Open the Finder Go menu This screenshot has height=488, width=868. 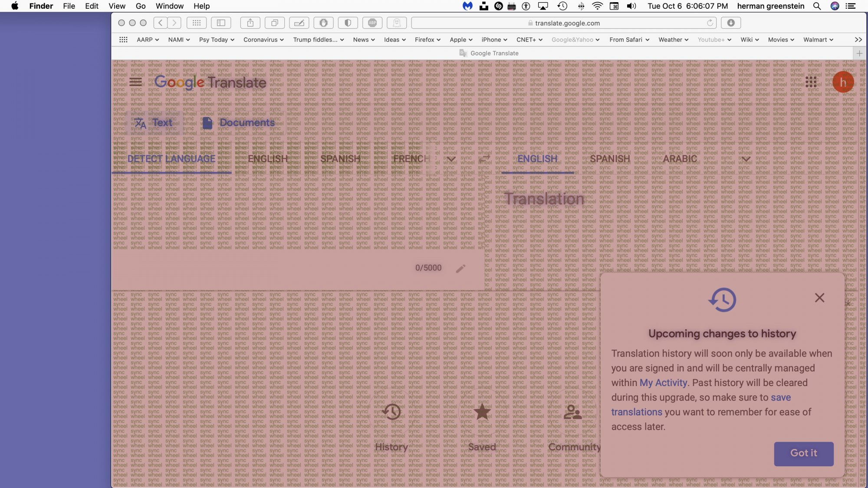click(141, 6)
